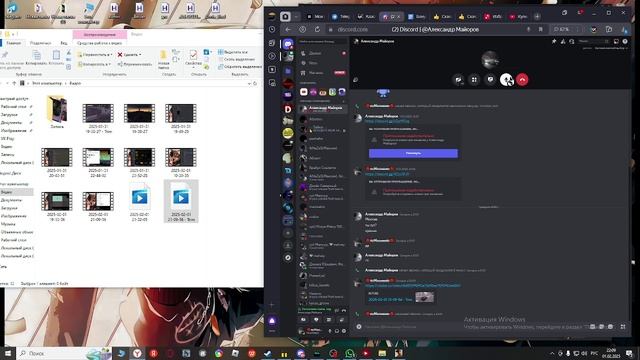Select Музыка in Explorer navigation pane
The height and width of the screenshot is (360, 640).
[8, 224]
